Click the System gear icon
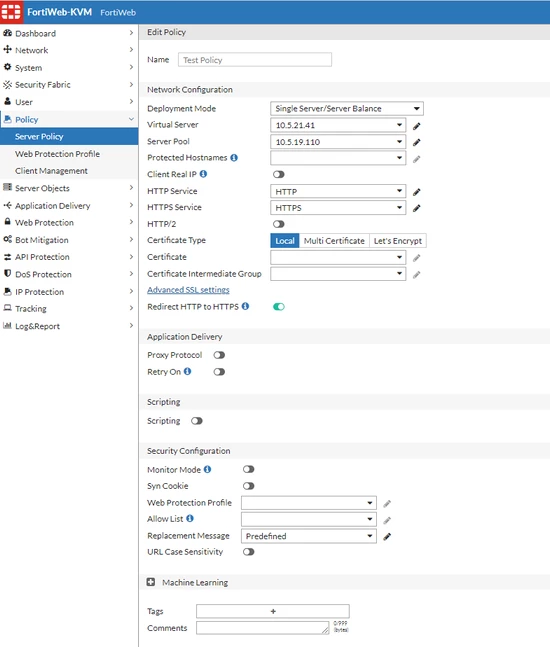This screenshot has width=550, height=647. click(7, 67)
